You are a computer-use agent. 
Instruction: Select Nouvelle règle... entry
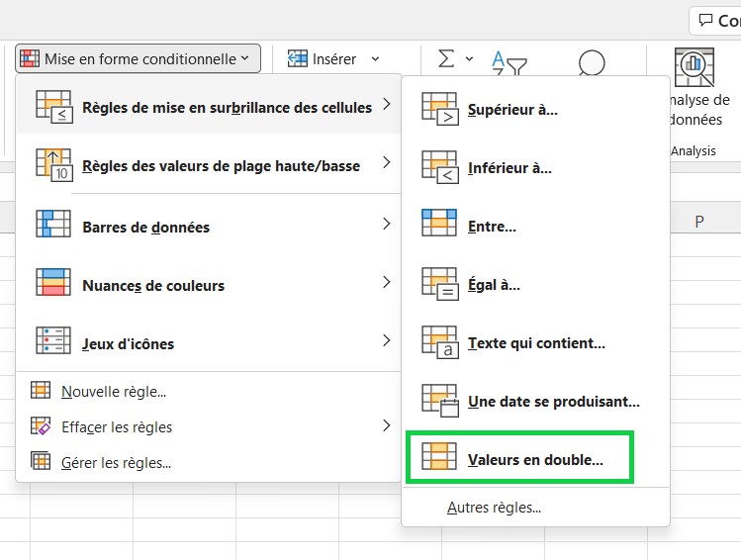click(209, 391)
